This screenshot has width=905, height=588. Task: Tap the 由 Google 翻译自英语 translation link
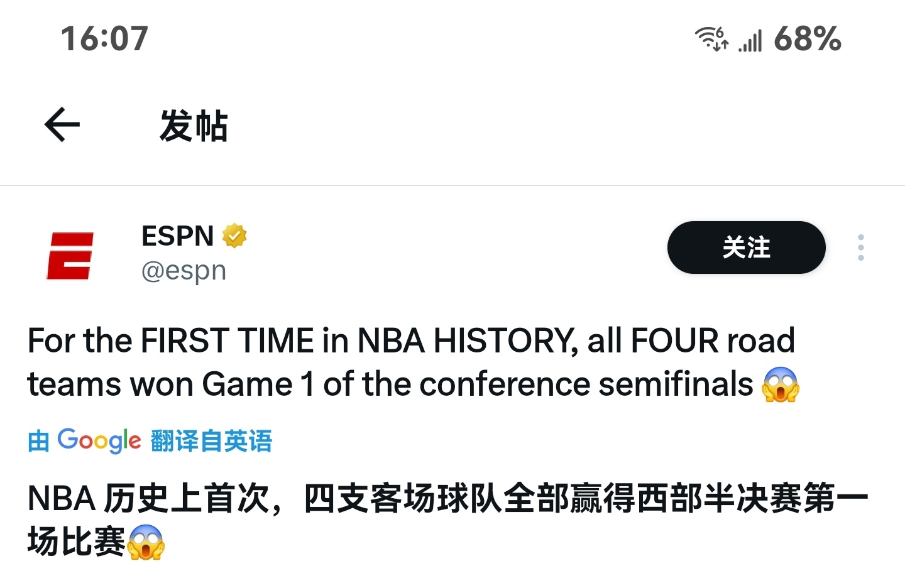(150, 441)
